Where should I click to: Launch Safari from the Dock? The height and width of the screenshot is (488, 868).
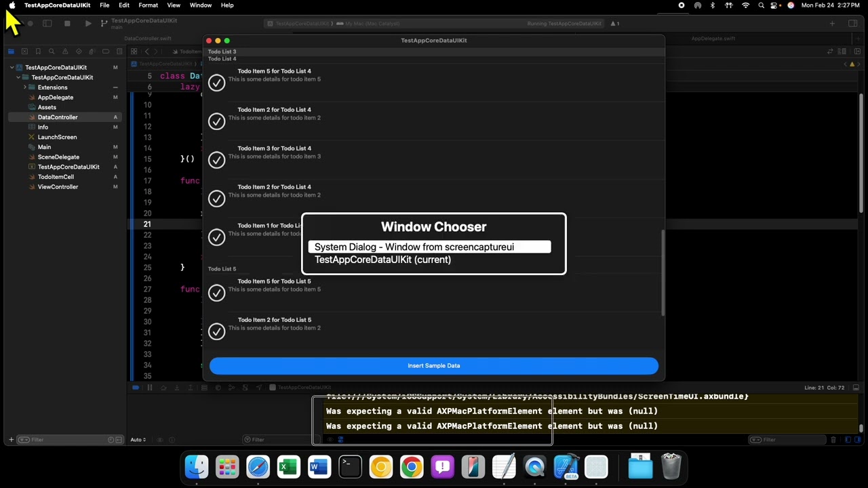(x=258, y=467)
